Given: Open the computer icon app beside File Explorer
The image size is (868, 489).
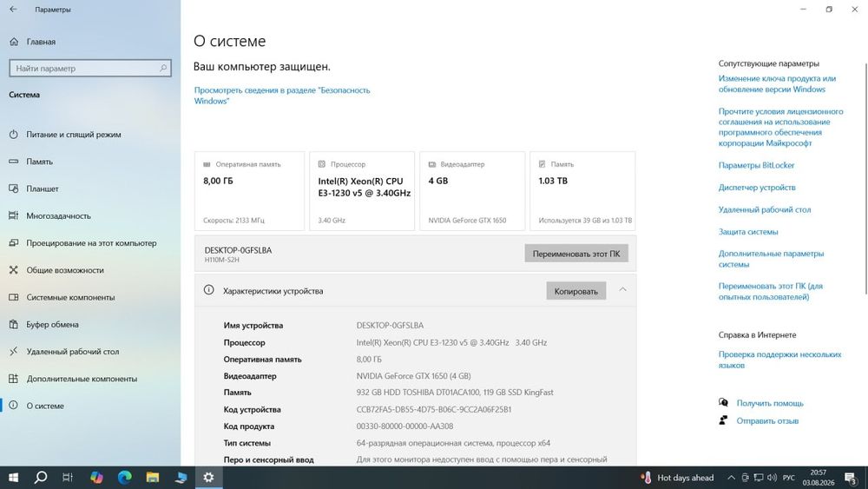Looking at the screenshot, I should click(181, 478).
